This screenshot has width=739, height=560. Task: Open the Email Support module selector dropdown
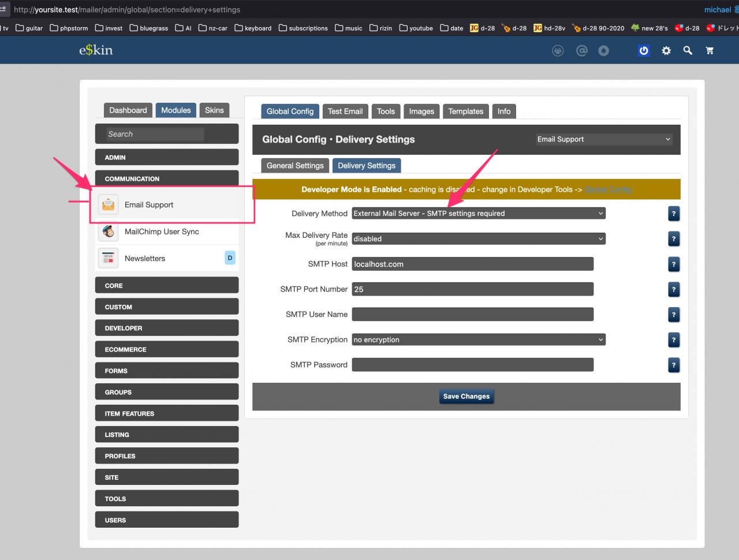pyautogui.click(x=603, y=139)
